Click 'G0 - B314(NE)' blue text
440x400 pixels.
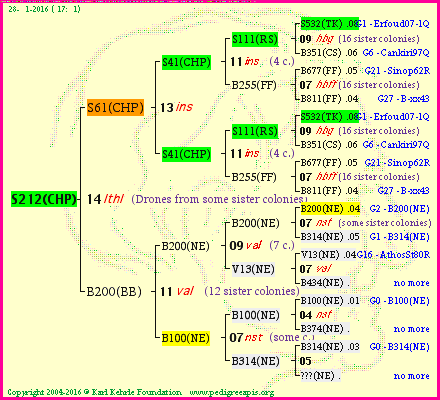click(x=399, y=347)
